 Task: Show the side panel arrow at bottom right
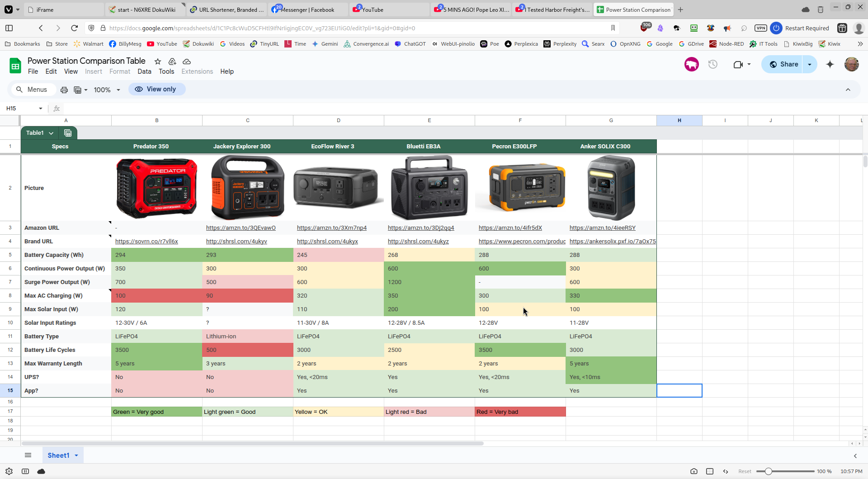855,456
